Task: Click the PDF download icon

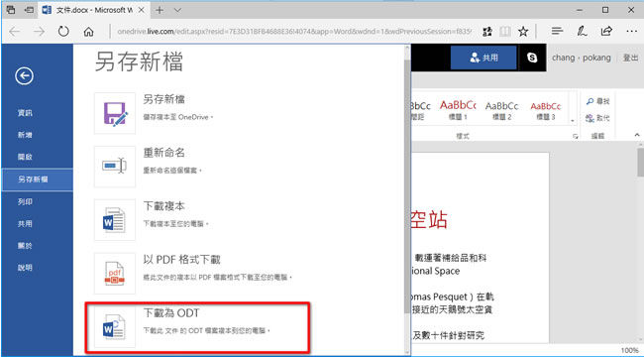Action: (115, 274)
